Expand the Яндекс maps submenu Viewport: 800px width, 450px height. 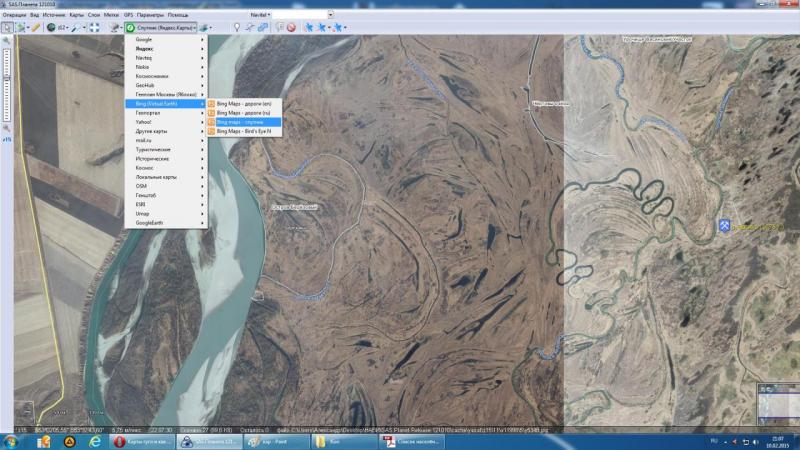(x=166, y=48)
